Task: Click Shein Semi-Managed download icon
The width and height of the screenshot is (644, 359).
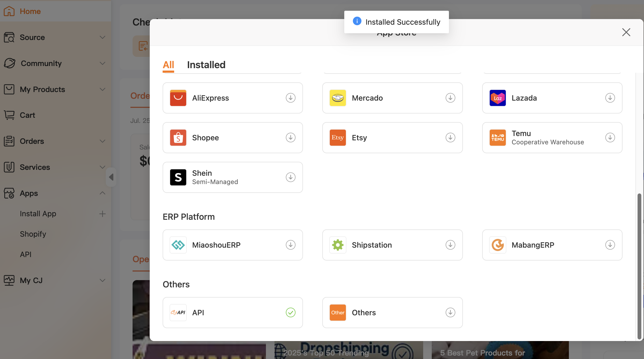Action: click(x=291, y=177)
